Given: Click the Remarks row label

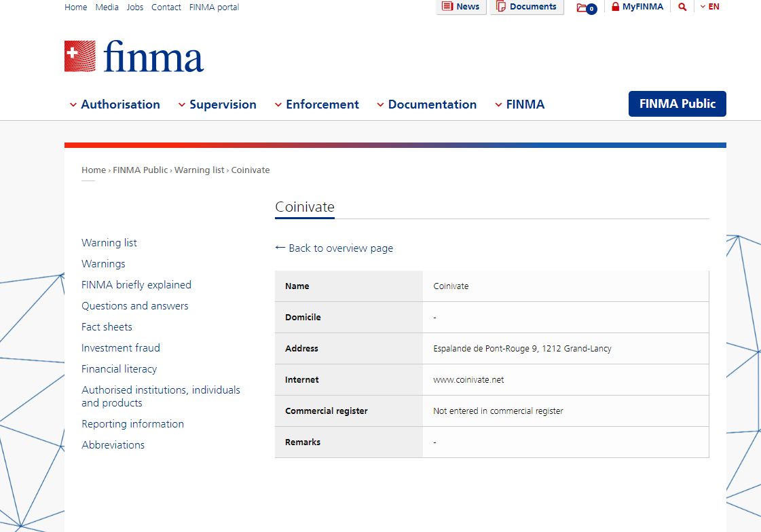Looking at the screenshot, I should (x=303, y=442).
